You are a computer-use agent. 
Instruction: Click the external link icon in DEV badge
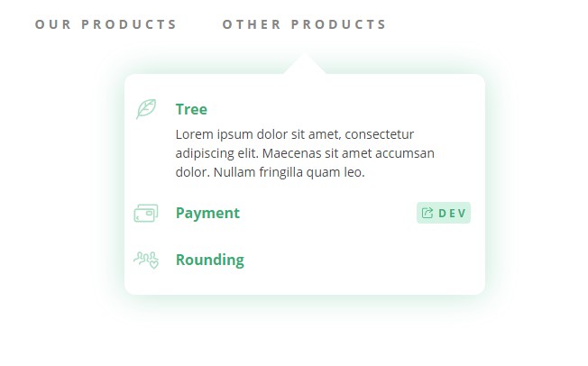coord(427,214)
